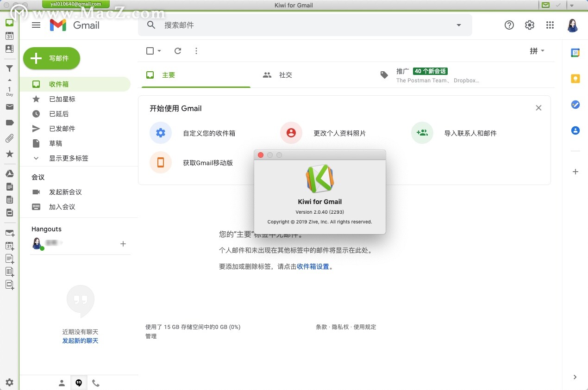Filter by unread envelope icon
588x390 pixels.
coord(9,107)
